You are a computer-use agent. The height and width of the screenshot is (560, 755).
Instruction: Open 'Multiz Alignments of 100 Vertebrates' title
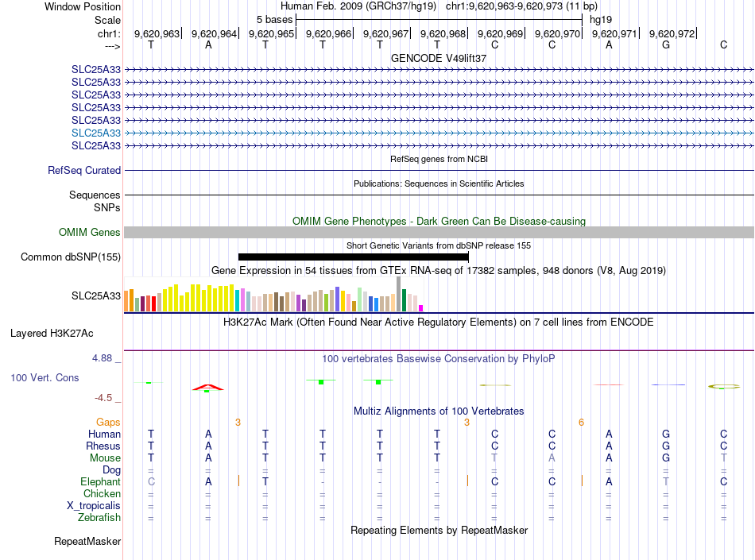click(x=439, y=411)
